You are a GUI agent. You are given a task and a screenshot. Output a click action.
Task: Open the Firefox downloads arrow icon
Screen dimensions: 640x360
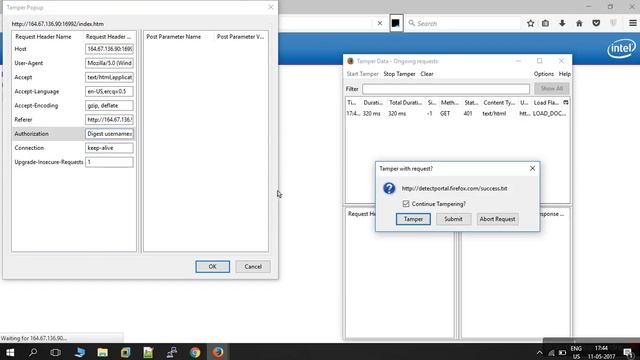[x=562, y=23]
